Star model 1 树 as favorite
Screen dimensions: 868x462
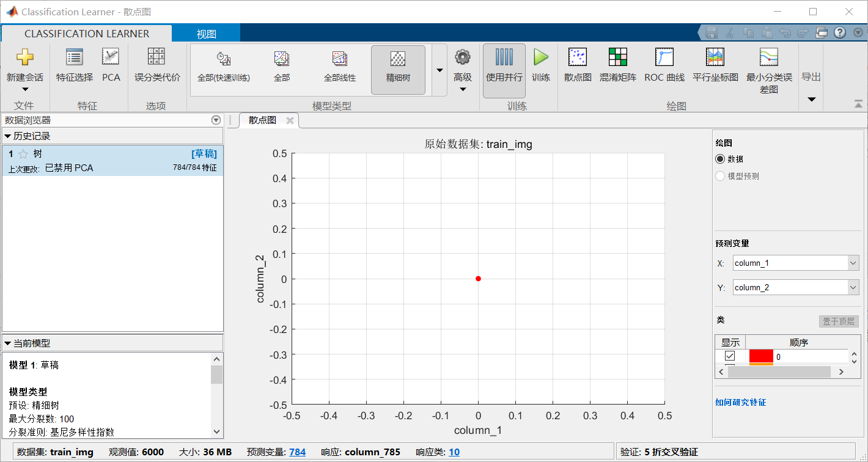tap(23, 154)
